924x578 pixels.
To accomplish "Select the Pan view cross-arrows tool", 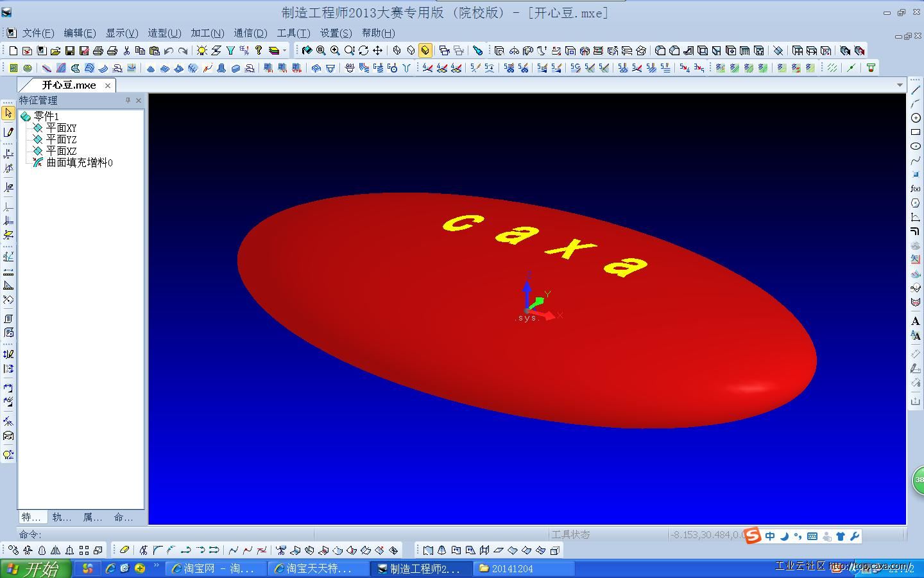I will click(x=378, y=51).
